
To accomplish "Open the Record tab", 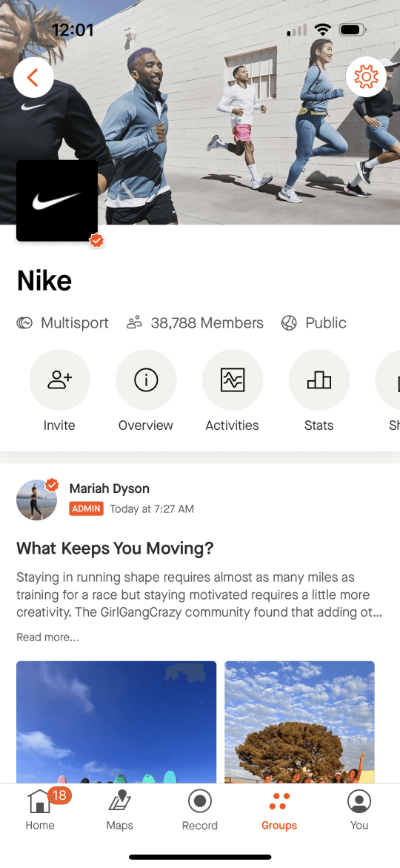I will pyautogui.click(x=200, y=810).
